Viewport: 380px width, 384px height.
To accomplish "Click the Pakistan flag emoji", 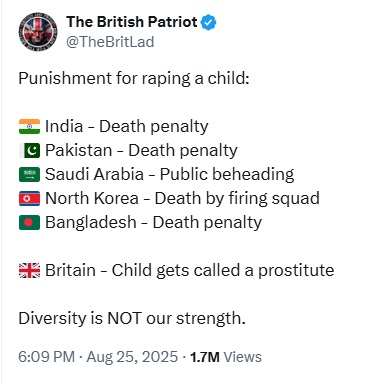I will pos(29,151).
